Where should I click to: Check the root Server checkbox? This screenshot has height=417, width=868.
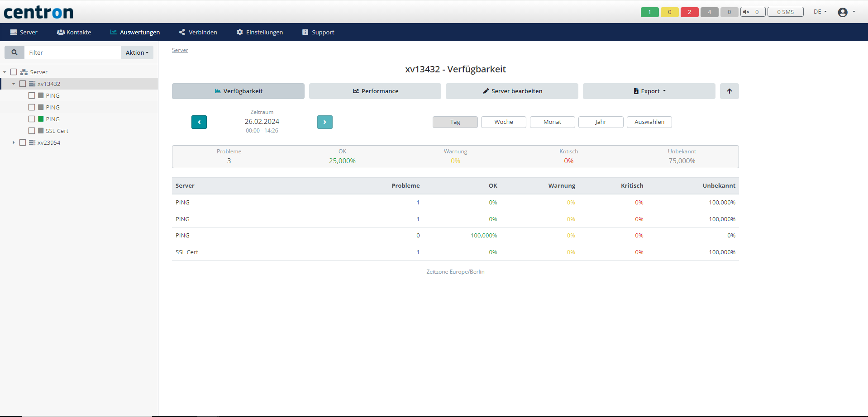[x=14, y=71]
